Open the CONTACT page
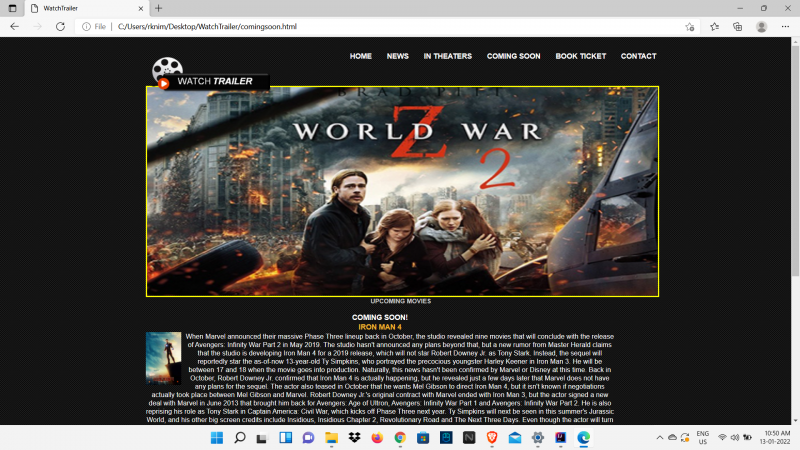800x450 pixels. pos(638,56)
